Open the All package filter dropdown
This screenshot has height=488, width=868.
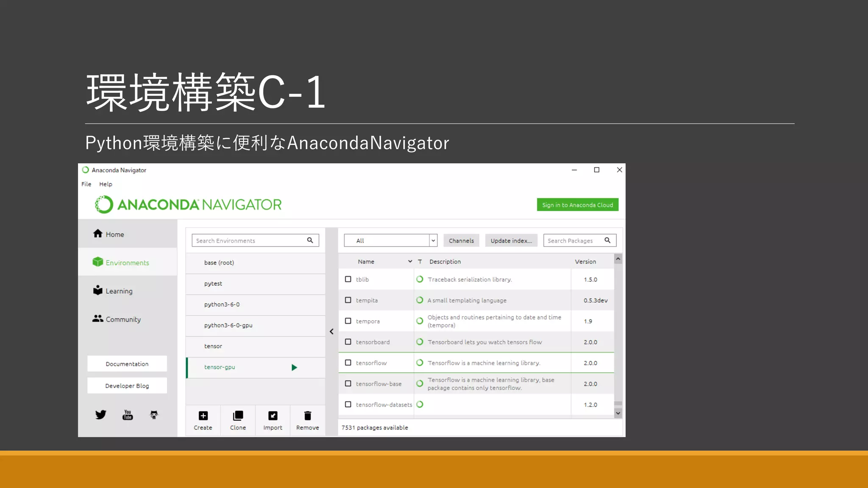[x=390, y=240]
